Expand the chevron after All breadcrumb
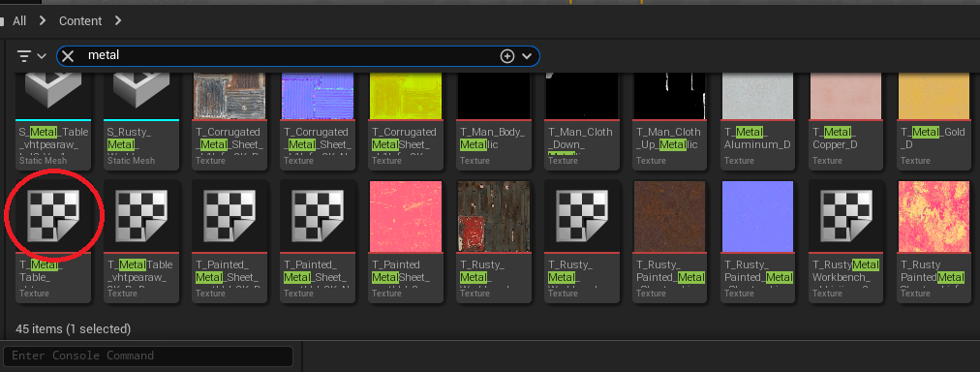This screenshot has height=372, width=980. pyautogui.click(x=43, y=20)
